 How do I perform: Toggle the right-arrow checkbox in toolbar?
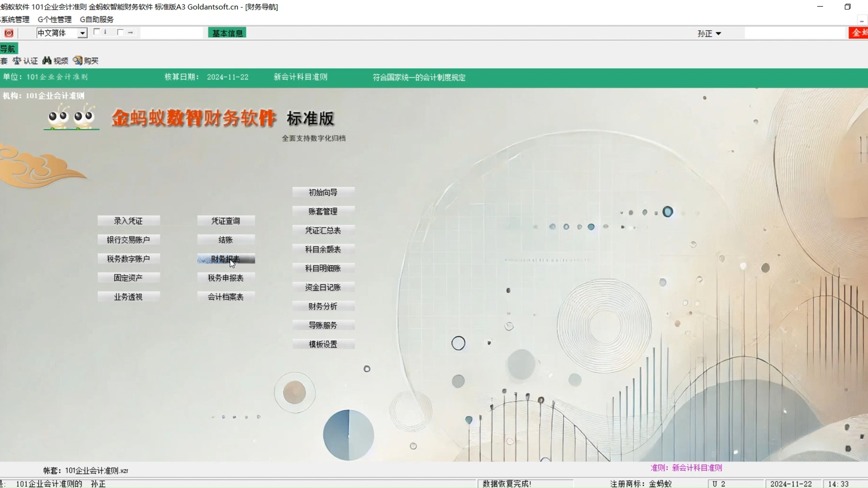coord(120,32)
